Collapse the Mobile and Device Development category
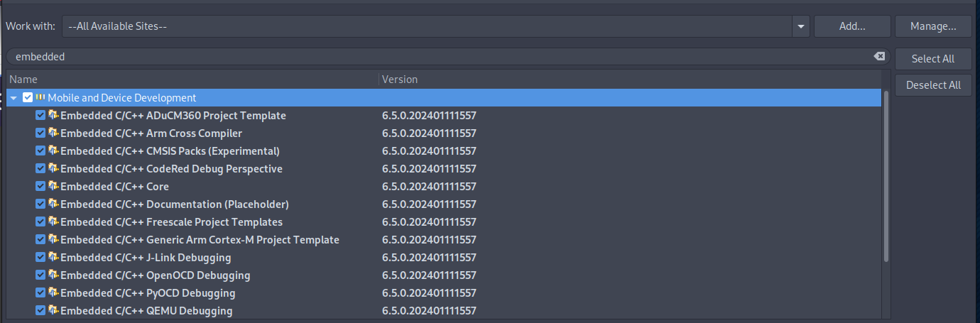 coord(13,98)
